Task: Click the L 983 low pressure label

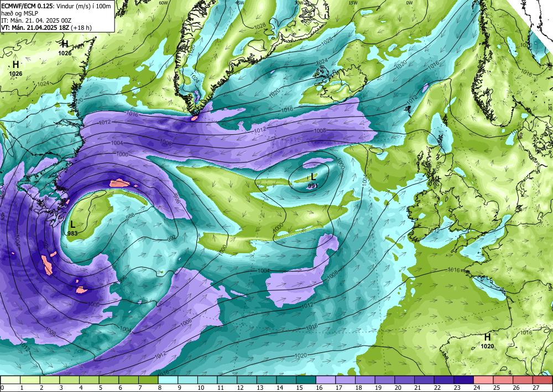Action: [72, 228]
